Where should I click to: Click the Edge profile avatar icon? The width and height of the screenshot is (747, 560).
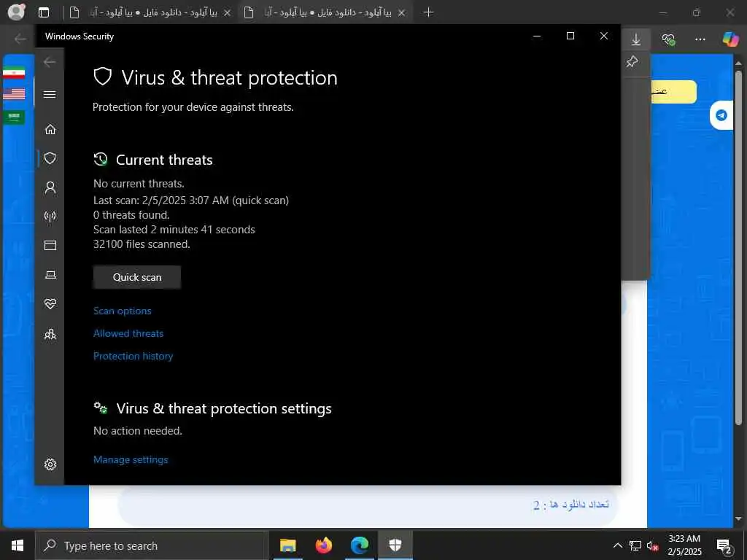(16, 12)
